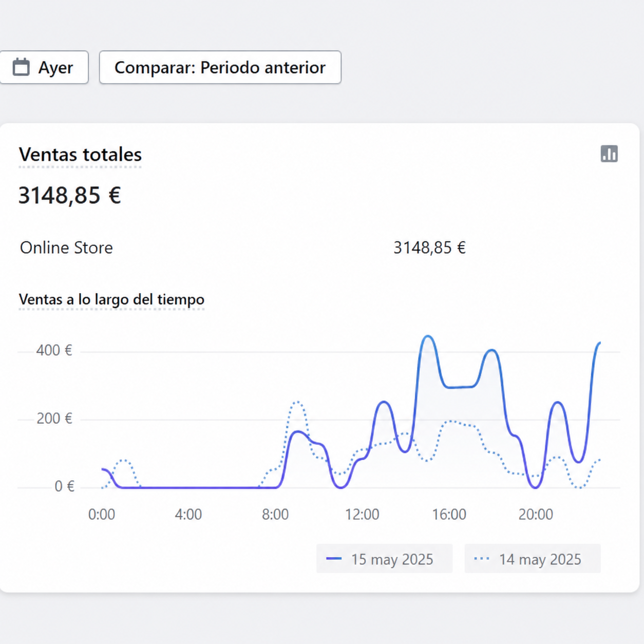Click the 0:00 axis label

[x=102, y=514]
